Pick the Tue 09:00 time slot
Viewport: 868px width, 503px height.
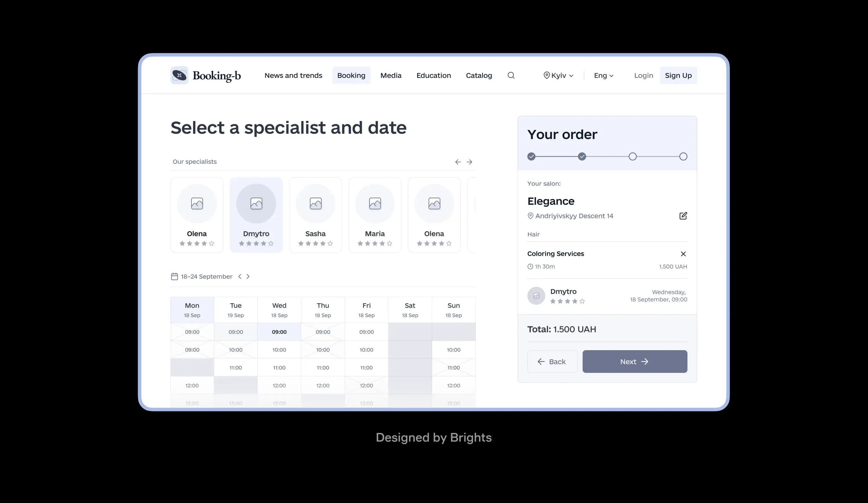pyautogui.click(x=236, y=332)
